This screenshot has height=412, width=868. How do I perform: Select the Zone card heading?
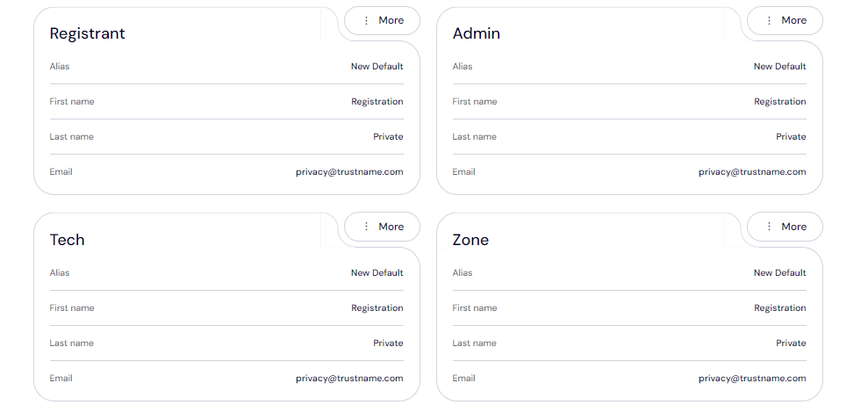470,240
